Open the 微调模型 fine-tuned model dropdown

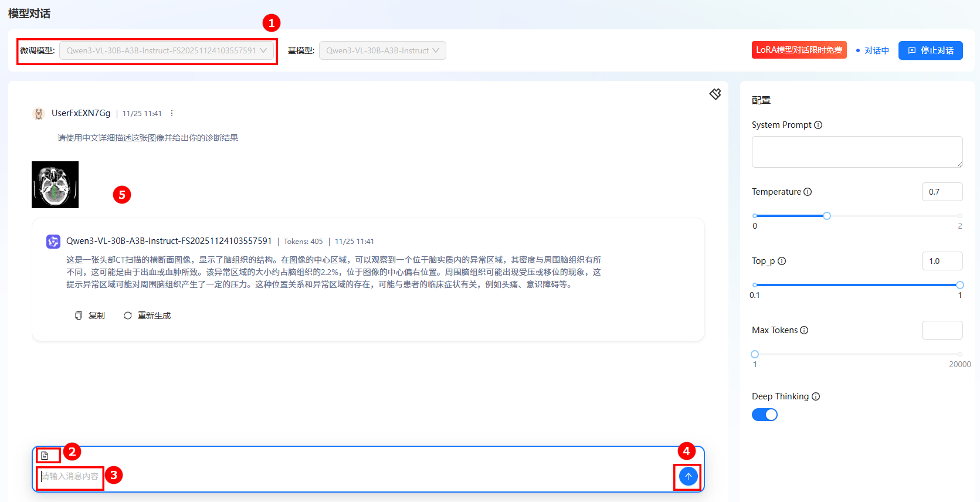pos(167,50)
